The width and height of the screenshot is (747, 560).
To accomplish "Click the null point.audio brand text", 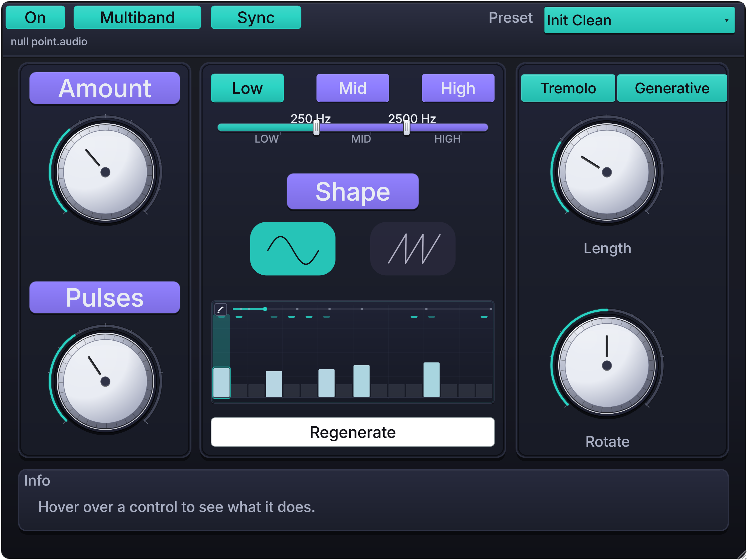I will 49,42.
